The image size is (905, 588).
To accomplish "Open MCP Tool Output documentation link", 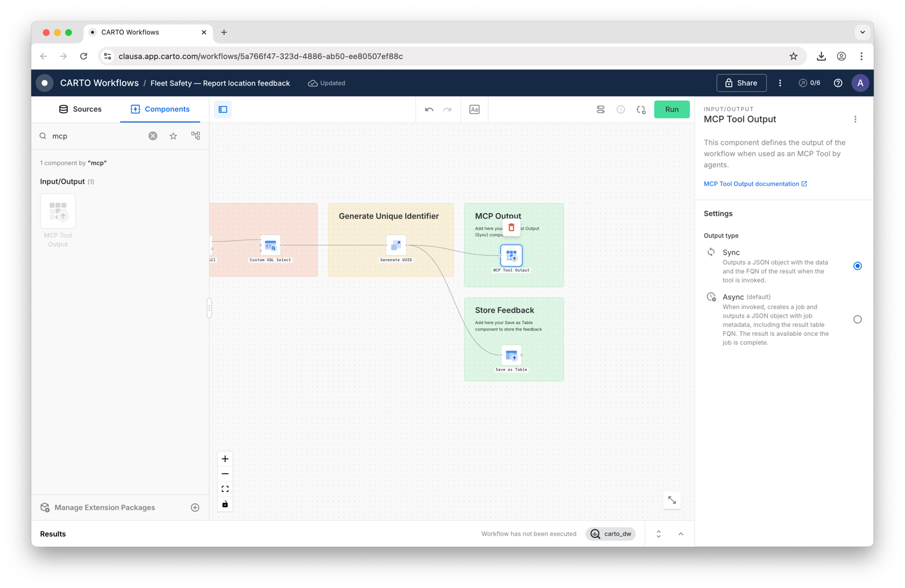I will [751, 183].
